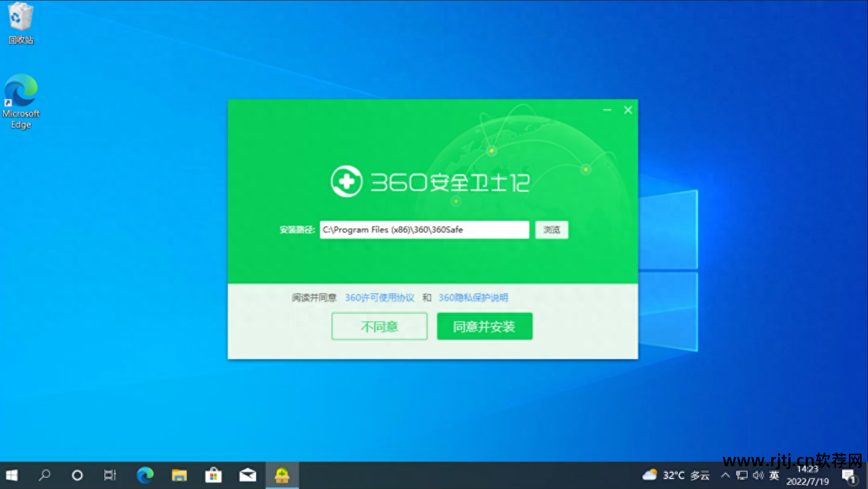This screenshot has width=868, height=489.
Task: Open weather widget showing 32°C
Action: (x=676, y=475)
